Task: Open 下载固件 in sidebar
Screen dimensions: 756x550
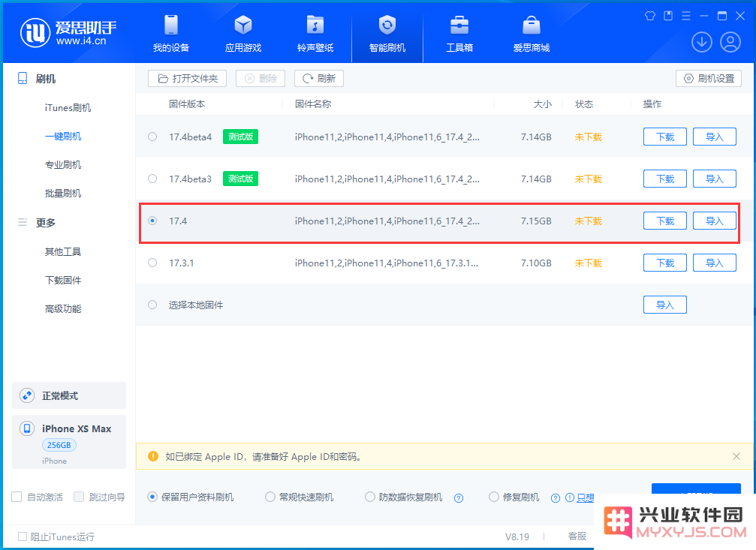Action: (x=62, y=280)
